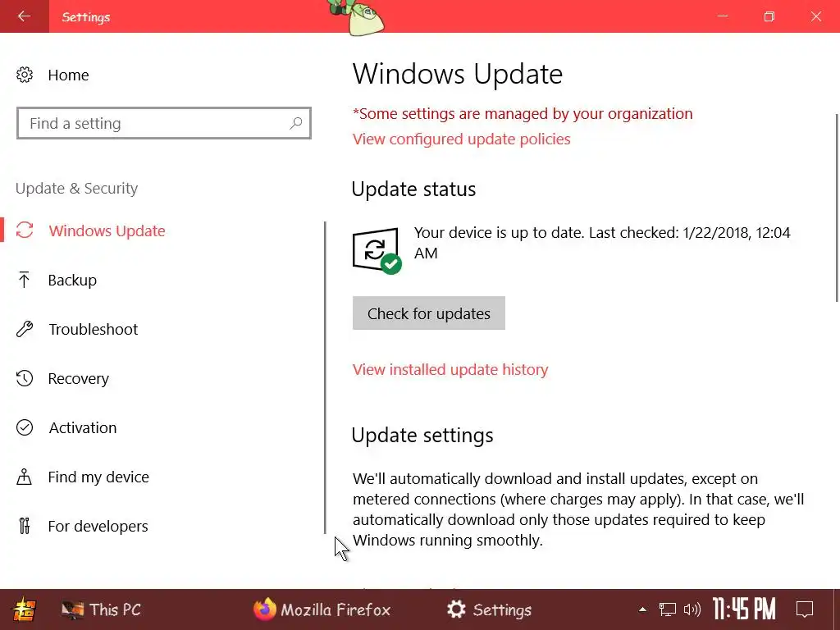Open Home via the gear icon

click(25, 75)
